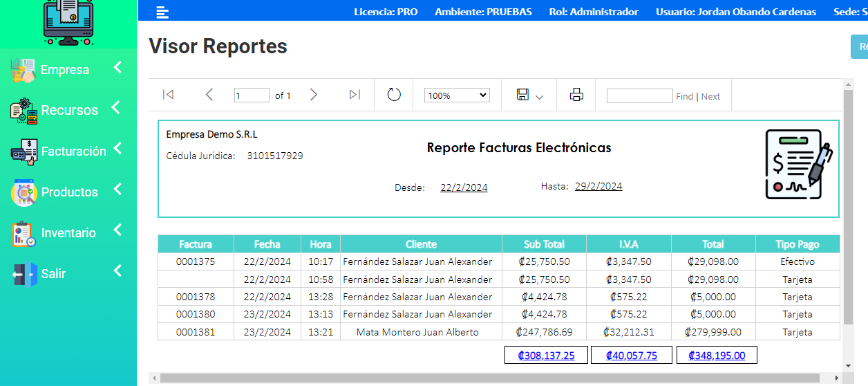Screen dimensions: 868x386
Task: Open the Productos menu item
Action: pos(69,192)
